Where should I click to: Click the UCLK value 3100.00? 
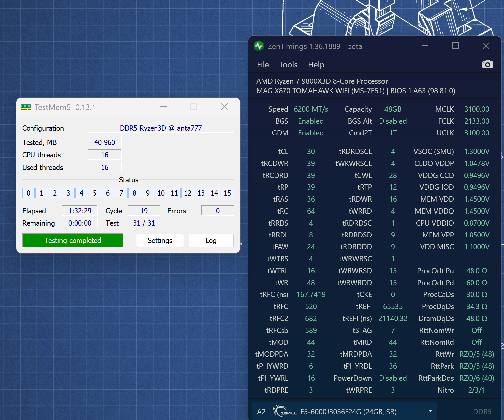[x=477, y=133]
